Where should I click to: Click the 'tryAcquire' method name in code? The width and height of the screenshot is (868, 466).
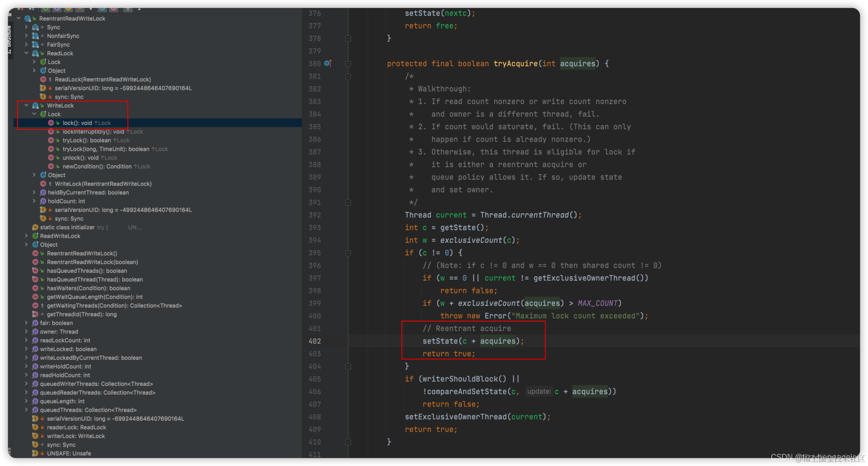pyautogui.click(x=516, y=64)
